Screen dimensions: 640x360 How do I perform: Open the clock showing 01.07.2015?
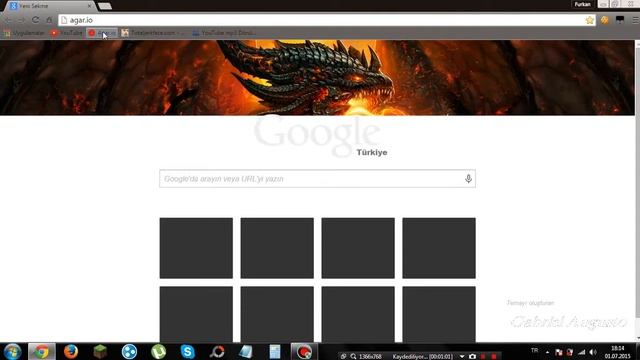point(617,352)
